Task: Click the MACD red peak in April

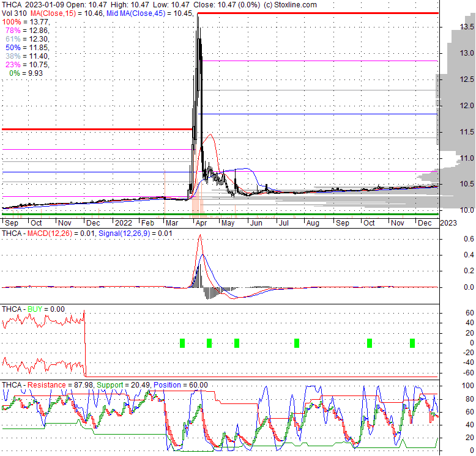Action: click(x=200, y=235)
